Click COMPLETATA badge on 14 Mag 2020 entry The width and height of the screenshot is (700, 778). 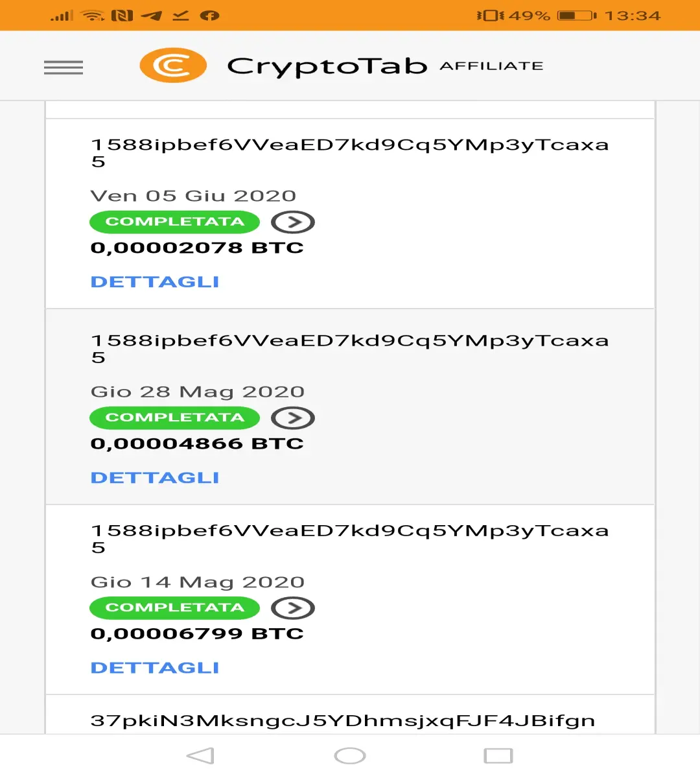point(174,607)
